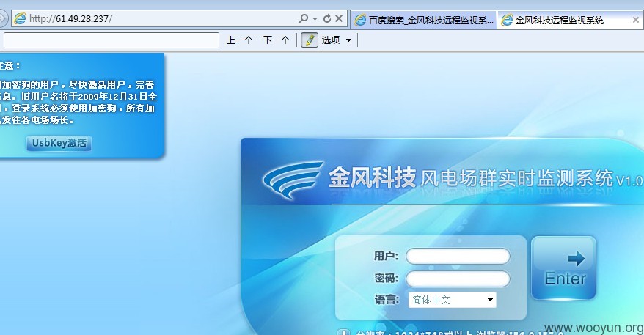Click the 金风科技 swirl logo
The image size is (644, 335).
click(292, 180)
